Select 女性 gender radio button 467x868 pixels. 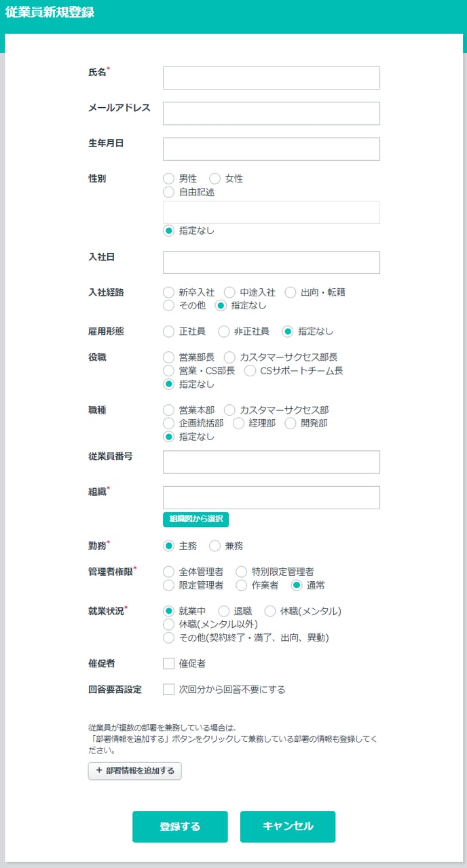[215, 179]
